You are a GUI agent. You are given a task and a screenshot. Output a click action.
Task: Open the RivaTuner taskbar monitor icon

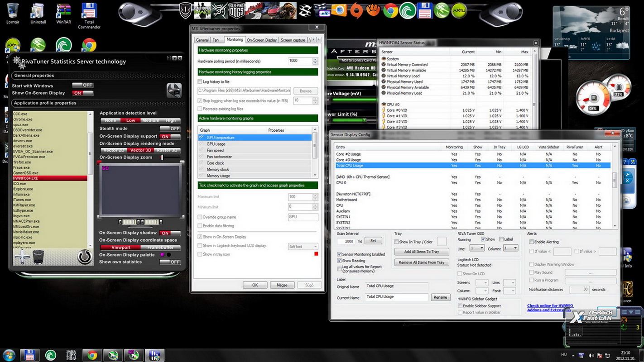click(133, 355)
